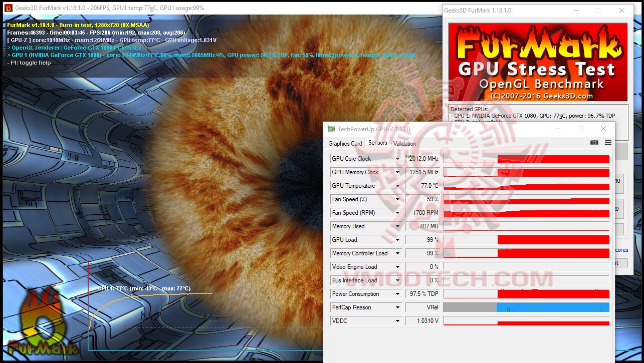Select the 407 MB memory used value

click(422, 226)
